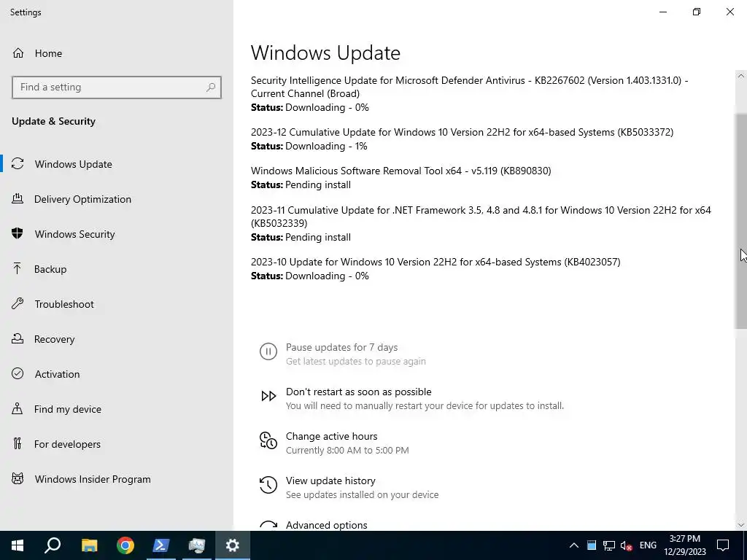Image resolution: width=747 pixels, height=560 pixels.
Task: Click the Windows Update sync arrows icon
Action: pos(18,164)
